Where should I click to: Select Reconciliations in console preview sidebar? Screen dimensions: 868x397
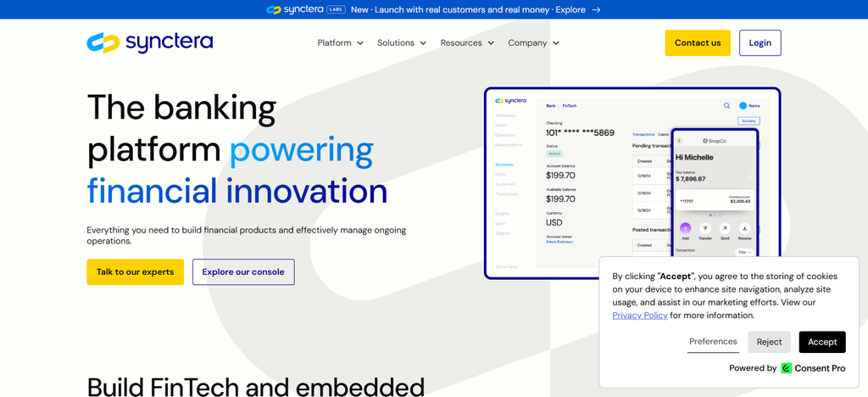coord(509,145)
